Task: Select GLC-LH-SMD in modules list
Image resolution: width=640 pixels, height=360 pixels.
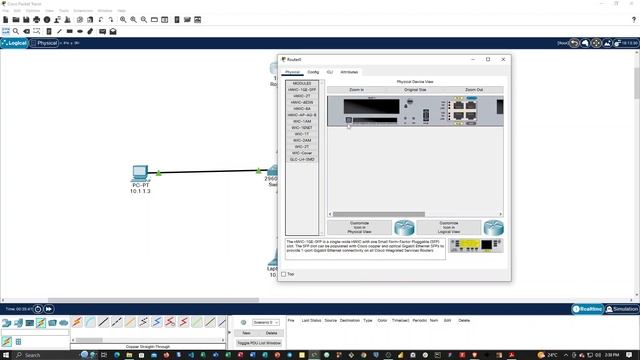Action: [302, 160]
